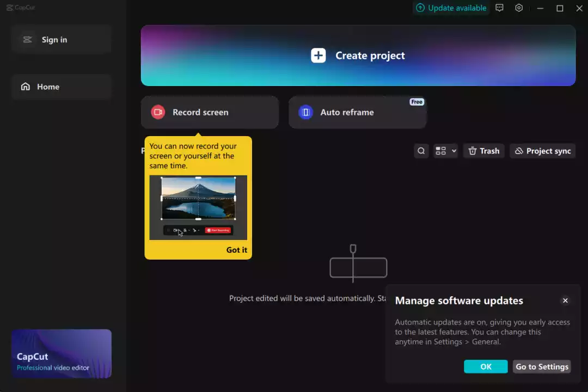
Task: Expand the grid view layout dropdown
Action: tap(445, 151)
